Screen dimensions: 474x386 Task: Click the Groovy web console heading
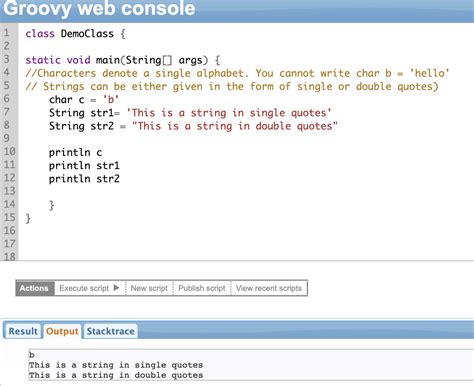tap(99, 8)
